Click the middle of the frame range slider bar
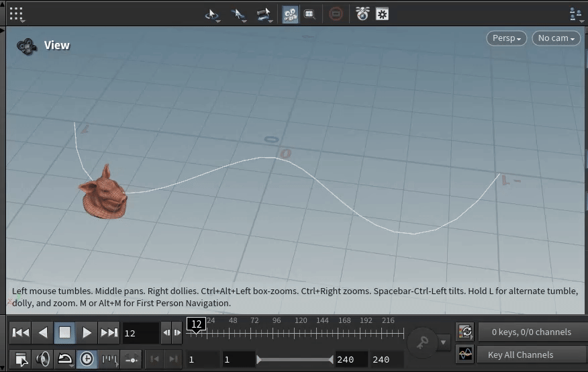This screenshot has width=588, height=372. [295, 360]
